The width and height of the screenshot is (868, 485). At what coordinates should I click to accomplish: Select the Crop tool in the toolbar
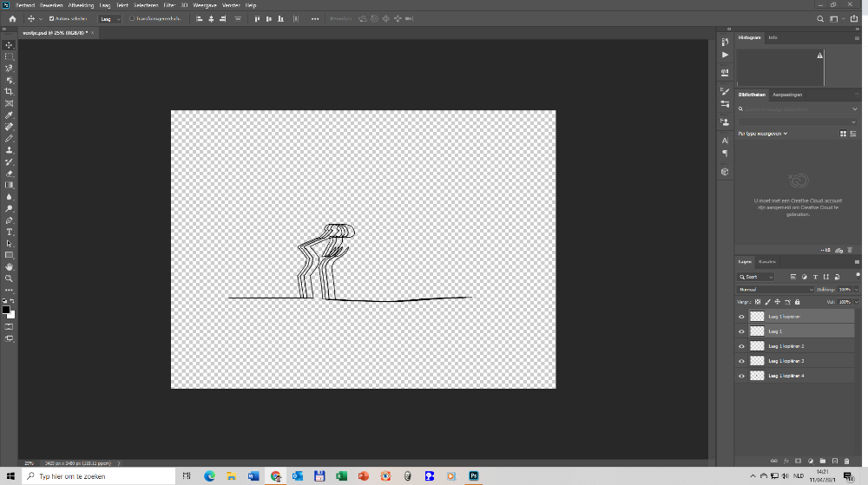click(10, 91)
